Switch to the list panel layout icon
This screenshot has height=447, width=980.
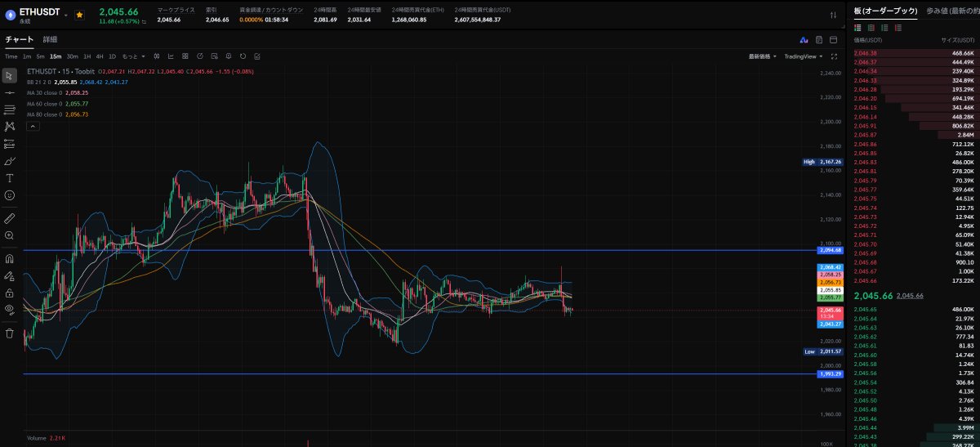tap(819, 39)
